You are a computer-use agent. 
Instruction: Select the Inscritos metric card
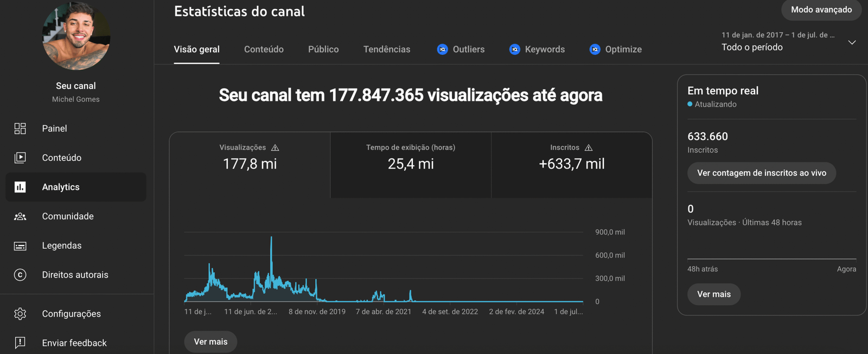tap(572, 165)
